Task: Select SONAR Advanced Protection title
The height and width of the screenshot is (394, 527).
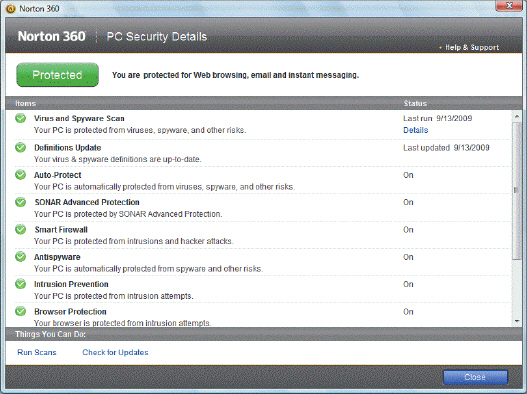Action: pyautogui.click(x=87, y=202)
